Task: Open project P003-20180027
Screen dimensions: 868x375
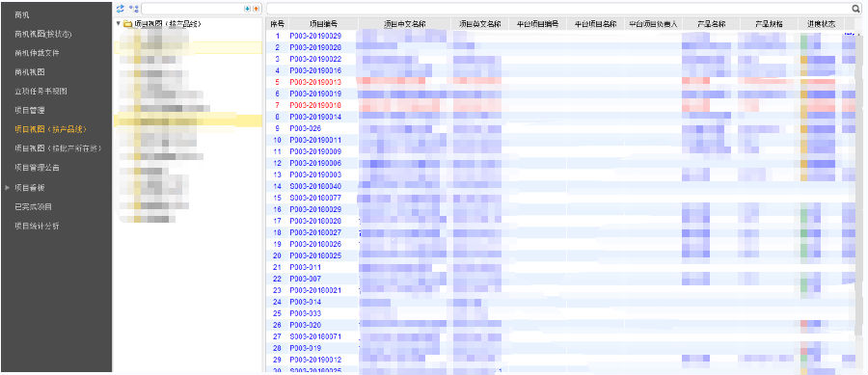Action: point(315,233)
